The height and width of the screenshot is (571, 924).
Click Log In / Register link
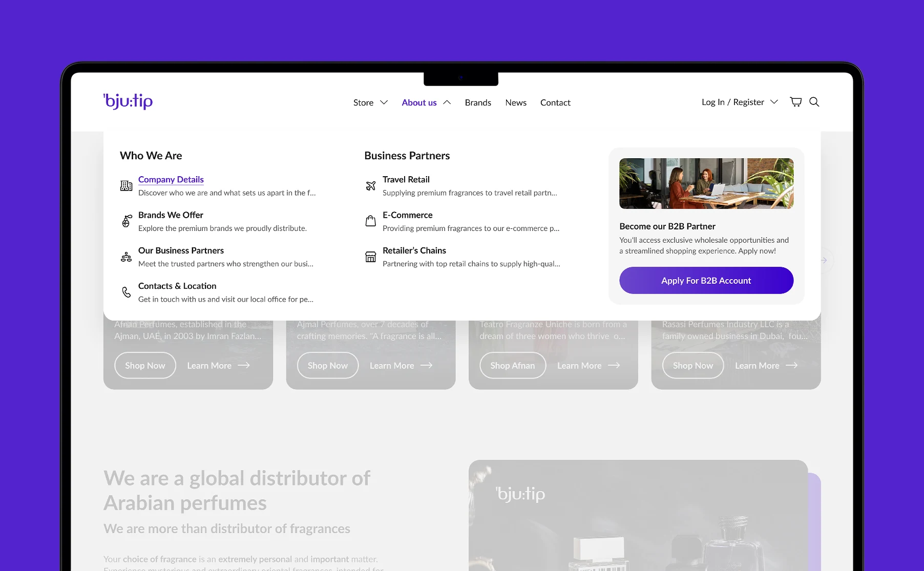click(732, 102)
